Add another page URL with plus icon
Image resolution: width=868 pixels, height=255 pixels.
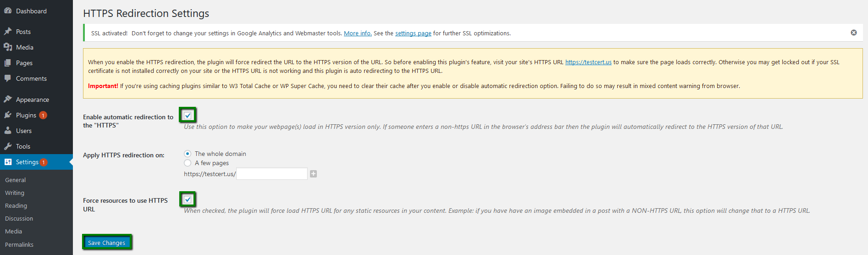click(x=313, y=174)
